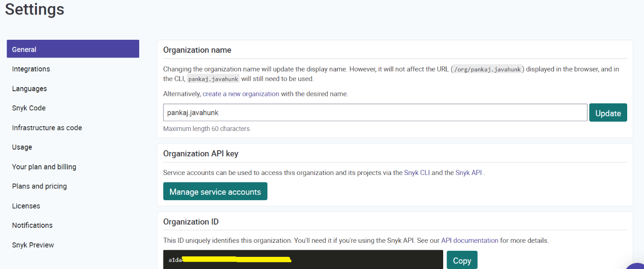This screenshot has width=644, height=269.
Task: Click the 'Maximum length 60 characters.' hint
Action: click(207, 129)
